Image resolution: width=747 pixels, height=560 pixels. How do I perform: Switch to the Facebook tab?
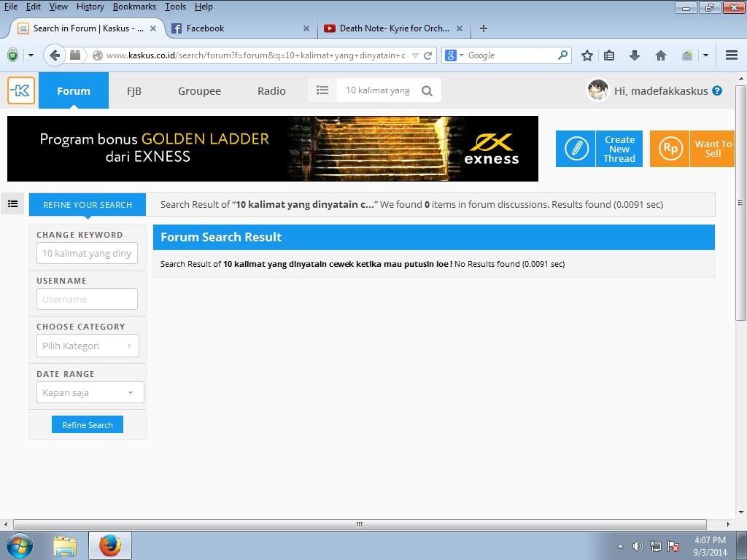tap(239, 28)
